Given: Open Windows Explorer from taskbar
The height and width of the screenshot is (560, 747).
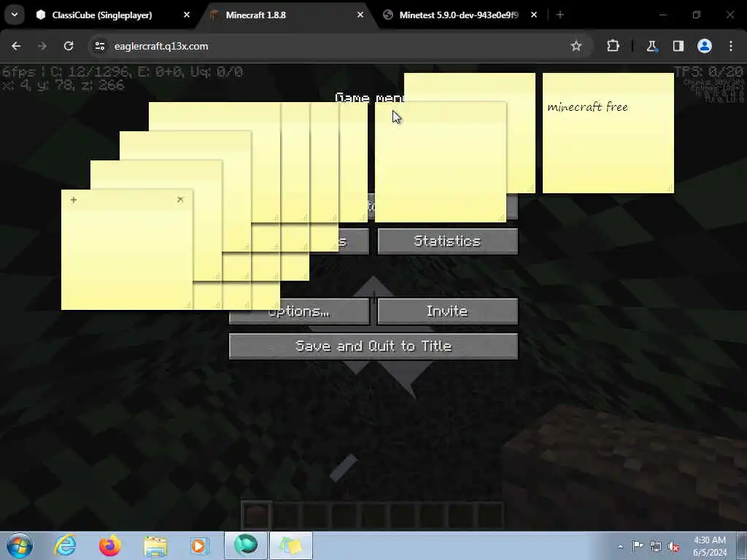Looking at the screenshot, I should [x=155, y=545].
